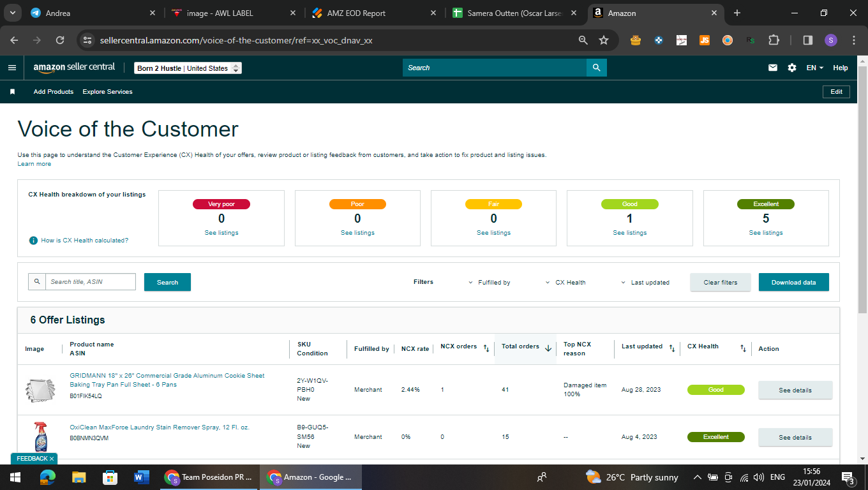Switch to the AMZ EOD Report tab

[373, 13]
